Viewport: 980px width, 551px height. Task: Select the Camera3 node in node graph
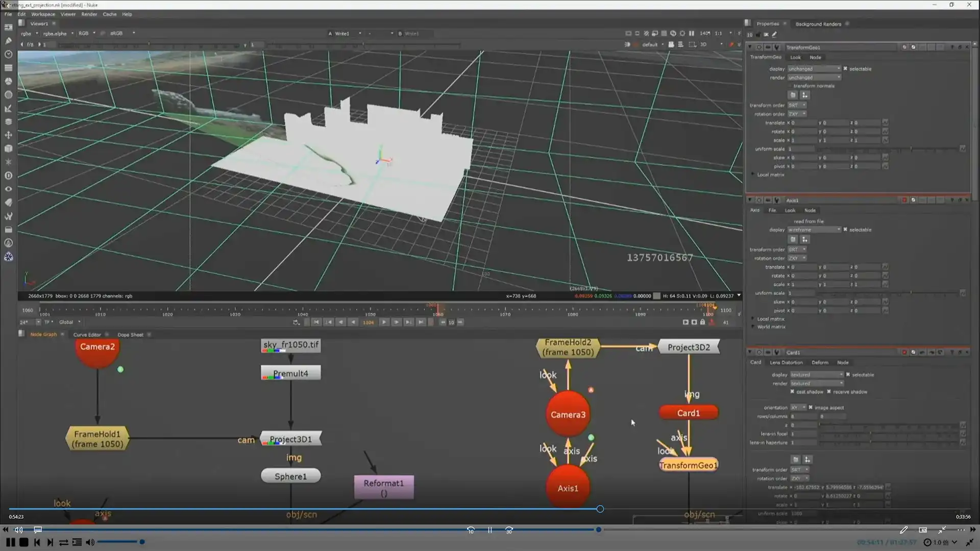568,415
